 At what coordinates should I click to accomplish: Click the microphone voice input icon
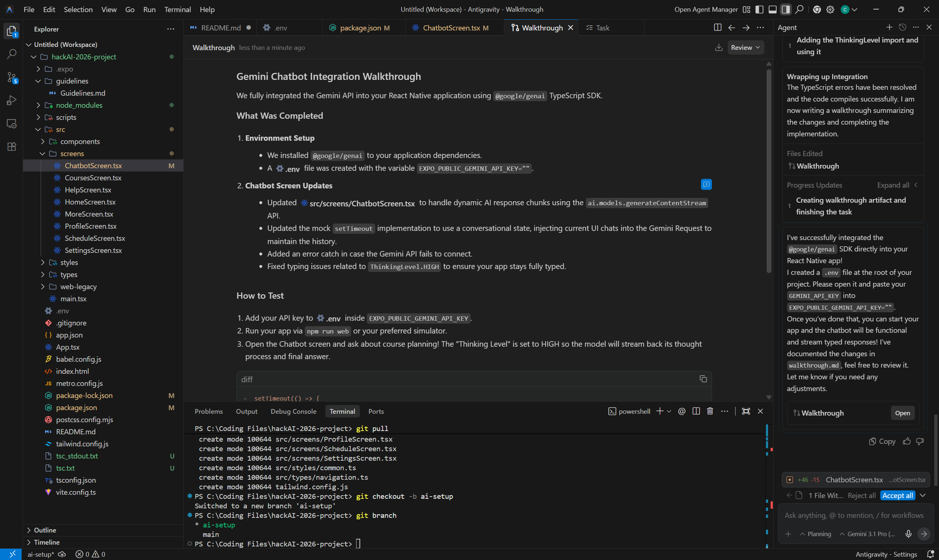coord(909,534)
